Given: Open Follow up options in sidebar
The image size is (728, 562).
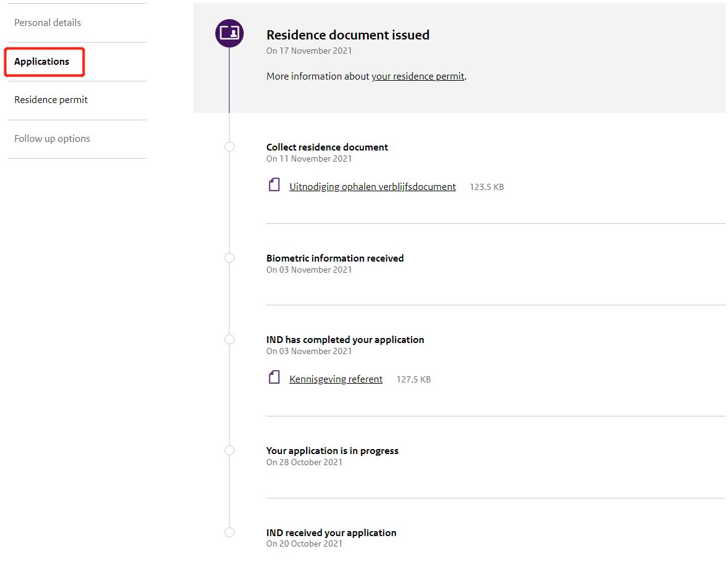Looking at the screenshot, I should pos(52,139).
